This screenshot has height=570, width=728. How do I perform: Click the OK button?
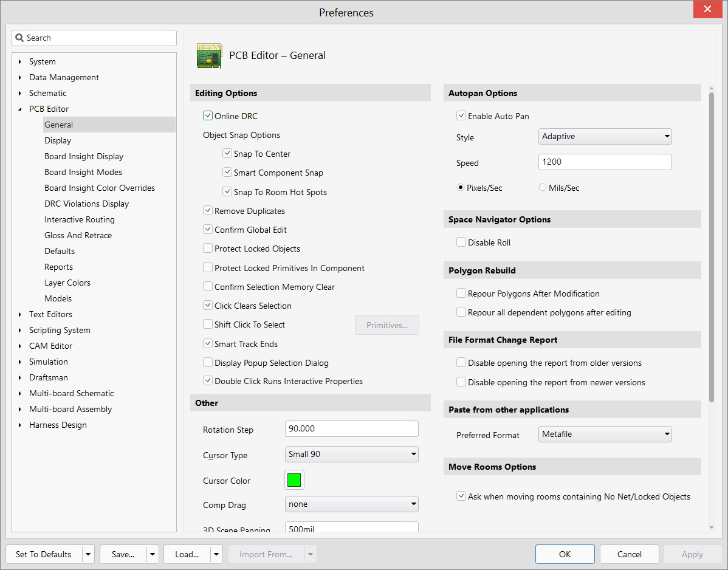click(565, 554)
